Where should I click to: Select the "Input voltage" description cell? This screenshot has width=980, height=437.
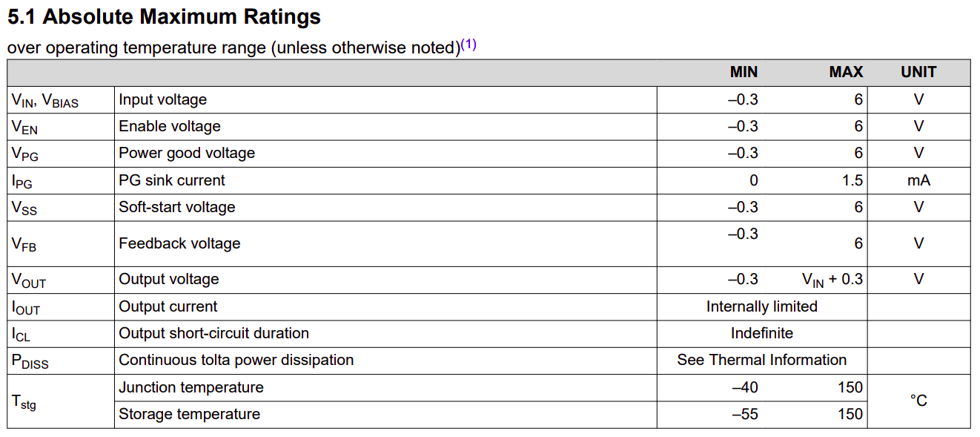[163, 99]
